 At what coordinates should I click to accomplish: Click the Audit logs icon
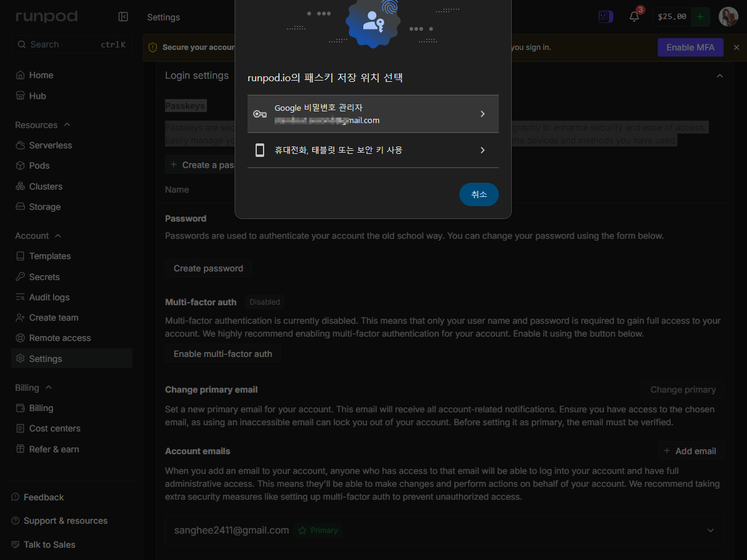[20, 297]
